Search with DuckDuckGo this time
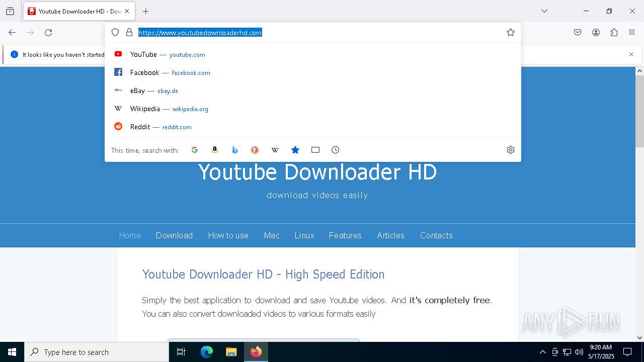Screen dimensions: 644x362 click(x=255, y=150)
